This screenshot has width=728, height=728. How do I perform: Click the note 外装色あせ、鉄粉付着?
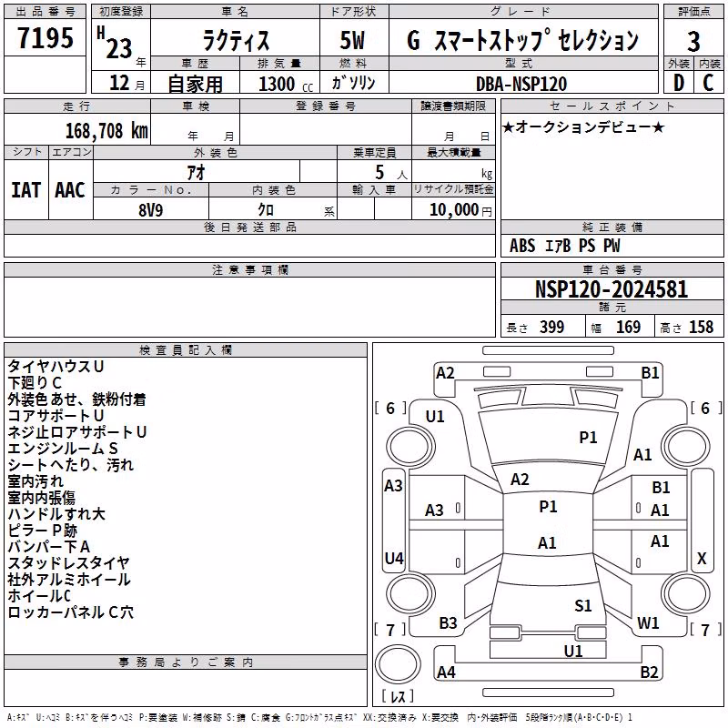coord(76,399)
